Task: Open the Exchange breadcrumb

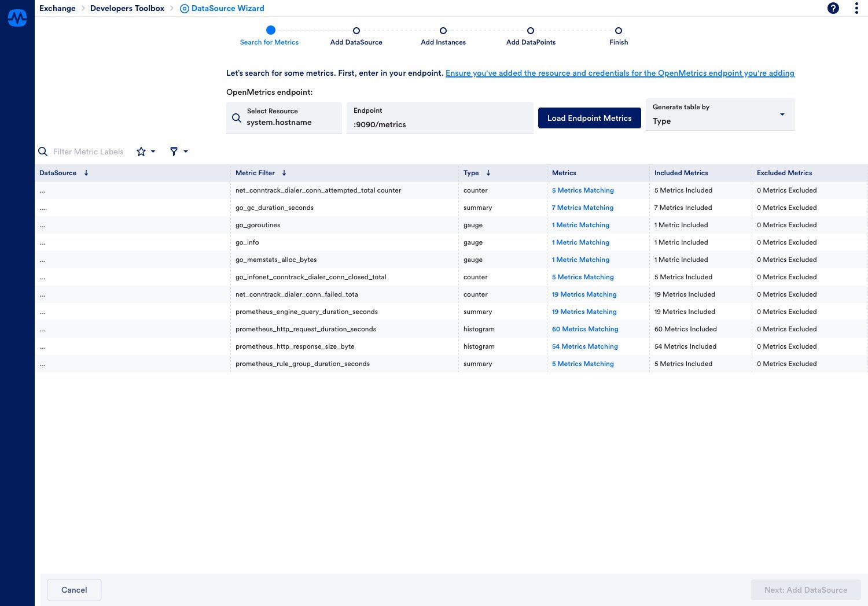Action: (57, 8)
